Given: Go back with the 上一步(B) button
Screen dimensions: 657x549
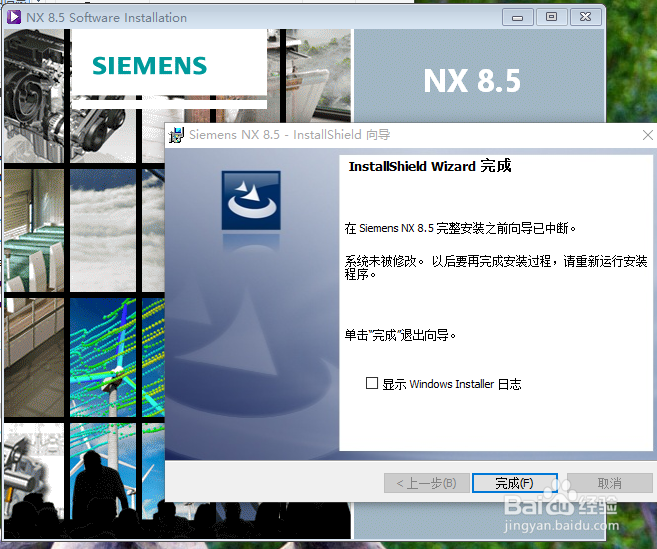Looking at the screenshot, I should point(427,483).
